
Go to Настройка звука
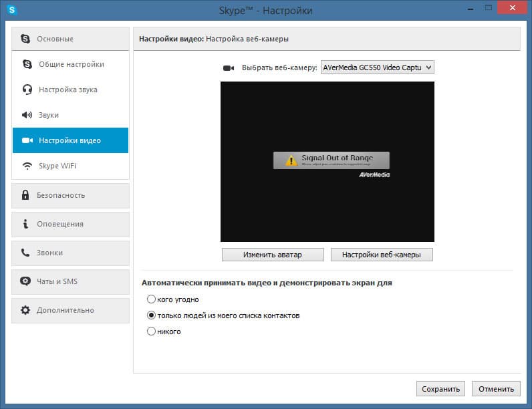tap(71, 90)
